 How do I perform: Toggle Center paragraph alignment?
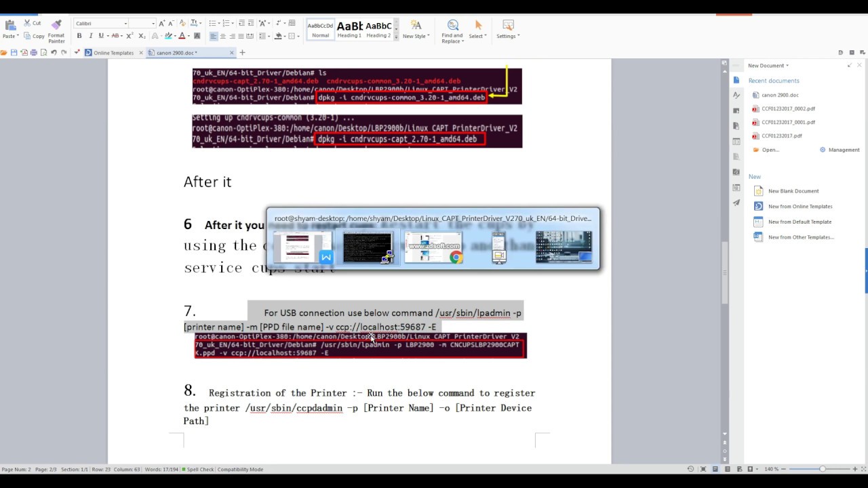click(x=223, y=36)
